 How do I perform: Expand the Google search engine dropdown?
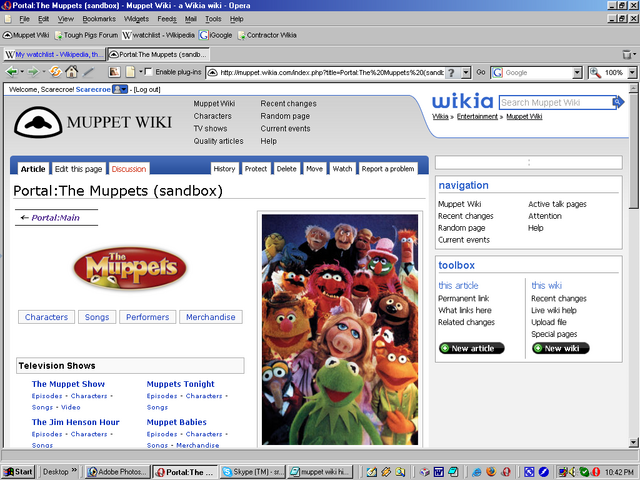(x=577, y=73)
